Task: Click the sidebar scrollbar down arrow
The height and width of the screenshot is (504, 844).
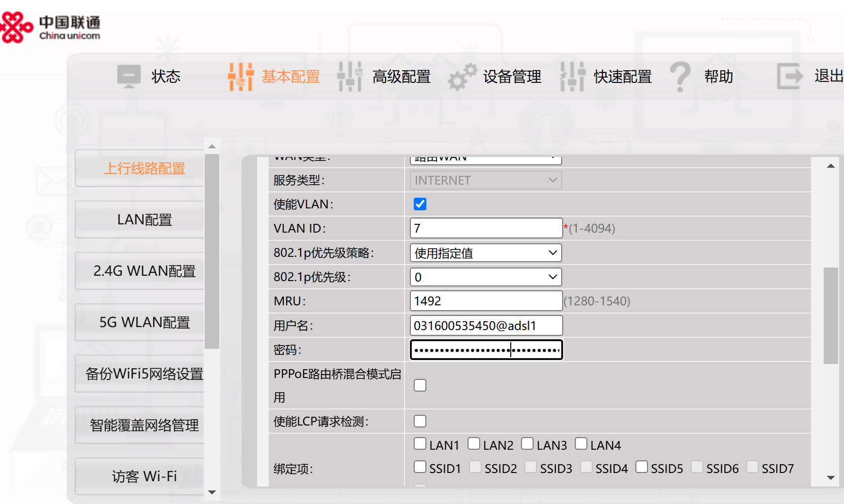Action: tap(212, 492)
